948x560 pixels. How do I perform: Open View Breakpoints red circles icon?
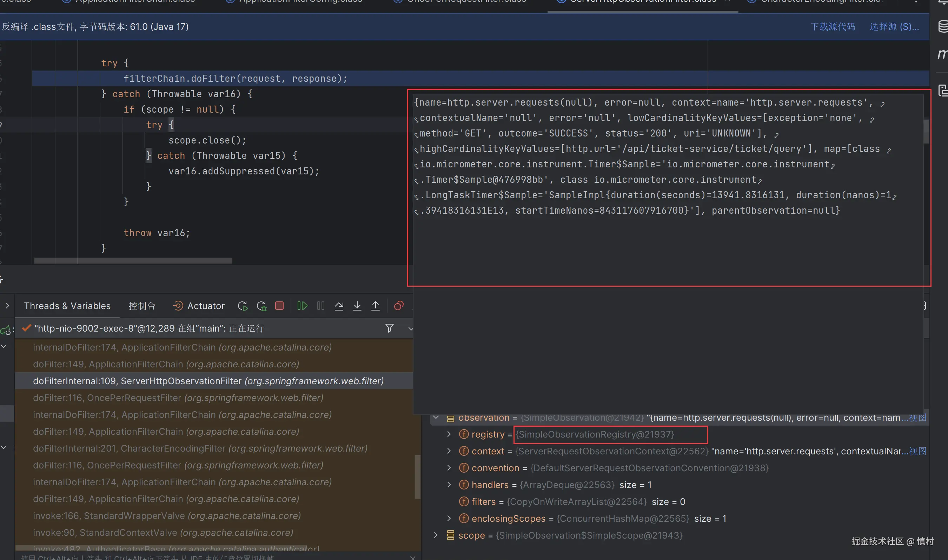398,306
